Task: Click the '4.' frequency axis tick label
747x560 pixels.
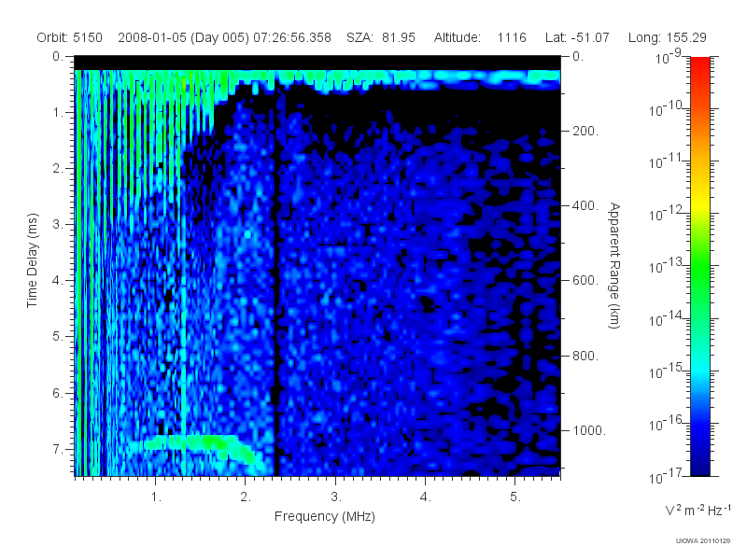Action: [x=426, y=497]
